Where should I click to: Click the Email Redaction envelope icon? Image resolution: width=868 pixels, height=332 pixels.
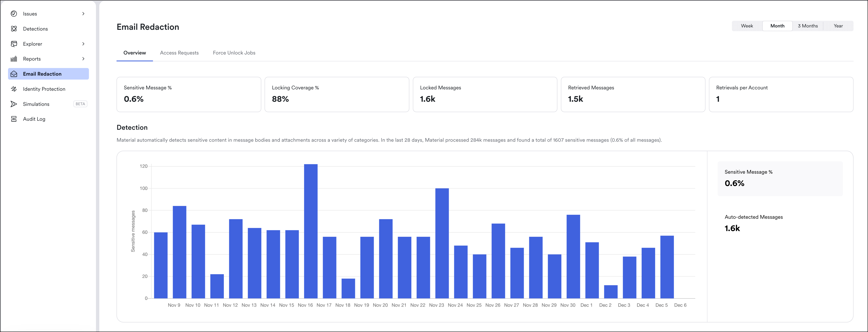click(x=14, y=74)
